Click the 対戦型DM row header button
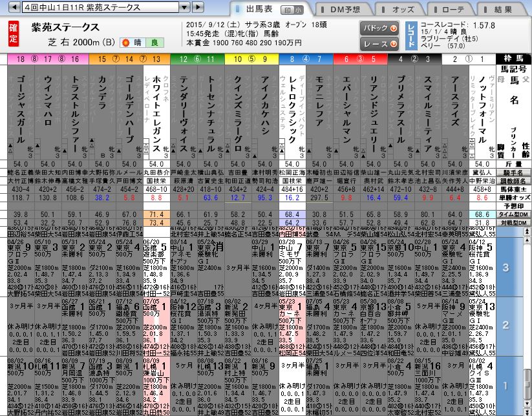The height and width of the screenshot is (416, 532). pyautogui.click(x=513, y=223)
